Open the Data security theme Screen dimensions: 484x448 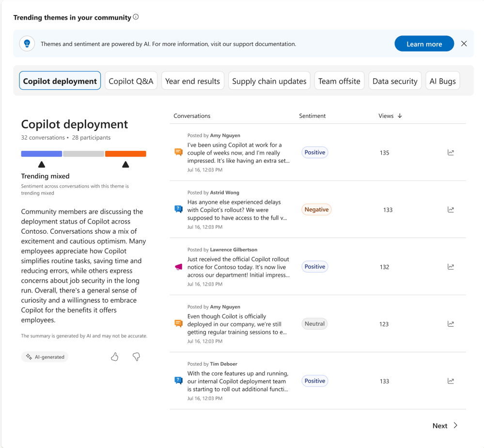point(395,80)
